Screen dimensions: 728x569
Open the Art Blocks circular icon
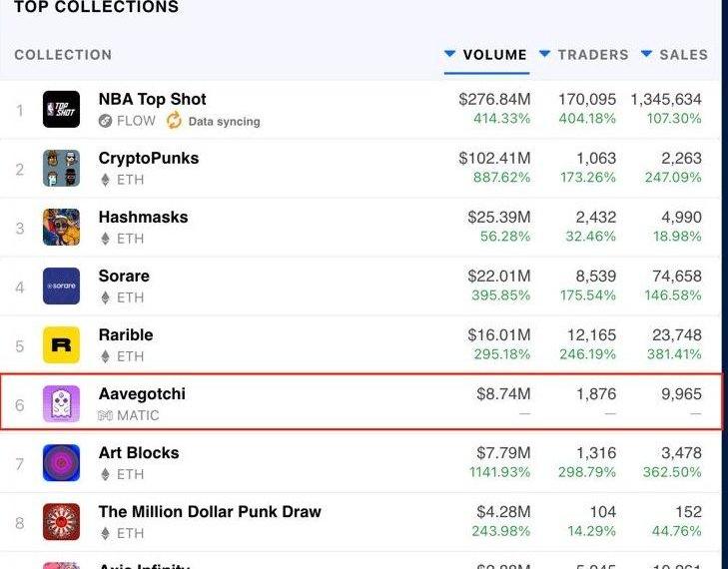(x=61, y=463)
